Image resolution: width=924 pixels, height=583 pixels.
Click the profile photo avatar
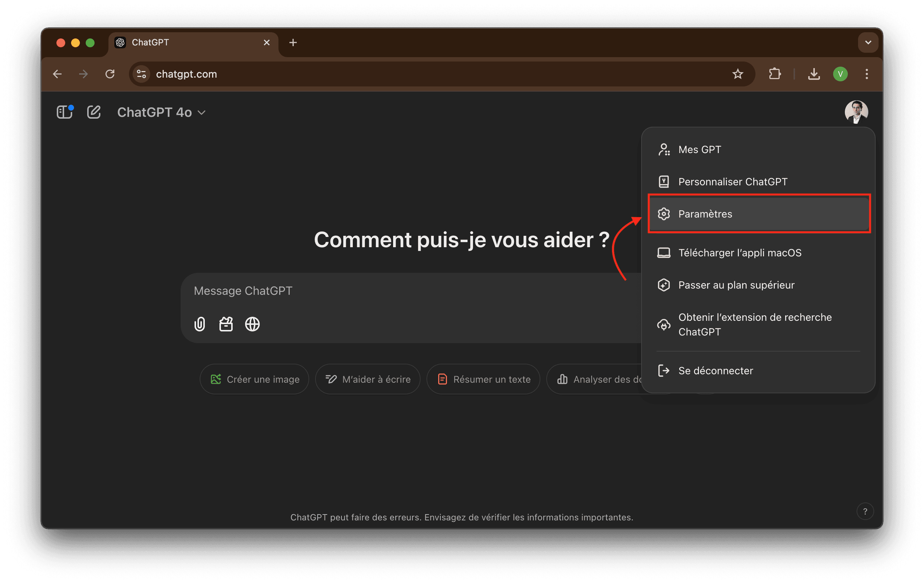[x=856, y=112]
